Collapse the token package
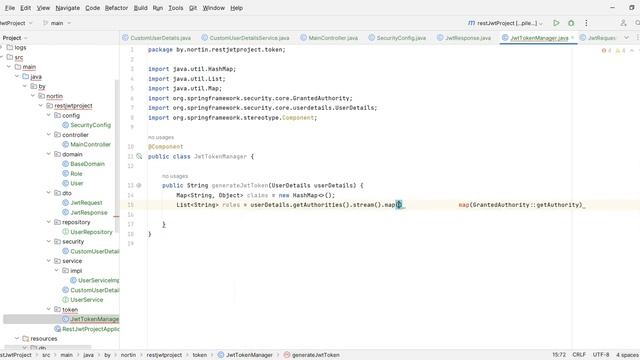The width and height of the screenshot is (640, 360). (49, 309)
